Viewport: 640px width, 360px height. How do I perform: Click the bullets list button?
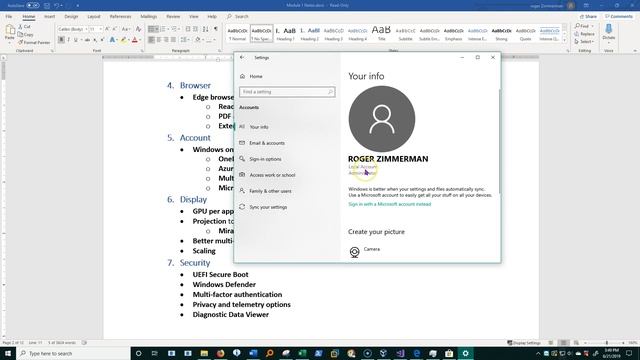151,29
